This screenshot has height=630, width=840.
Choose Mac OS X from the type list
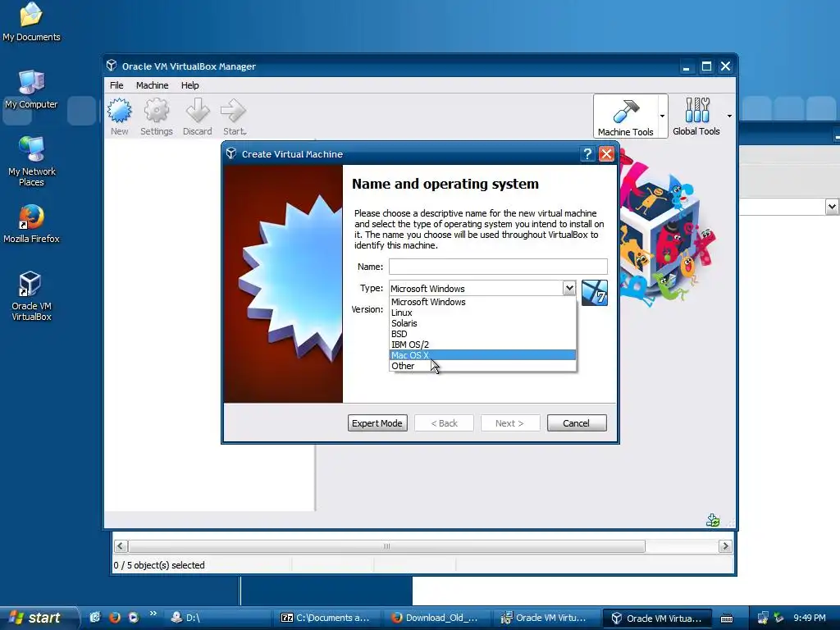(x=482, y=355)
